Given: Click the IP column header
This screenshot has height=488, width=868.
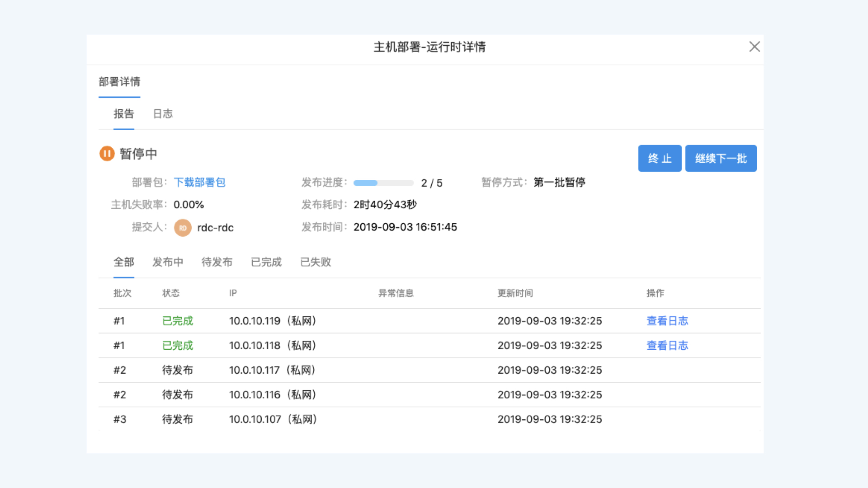Looking at the screenshot, I should click(233, 293).
